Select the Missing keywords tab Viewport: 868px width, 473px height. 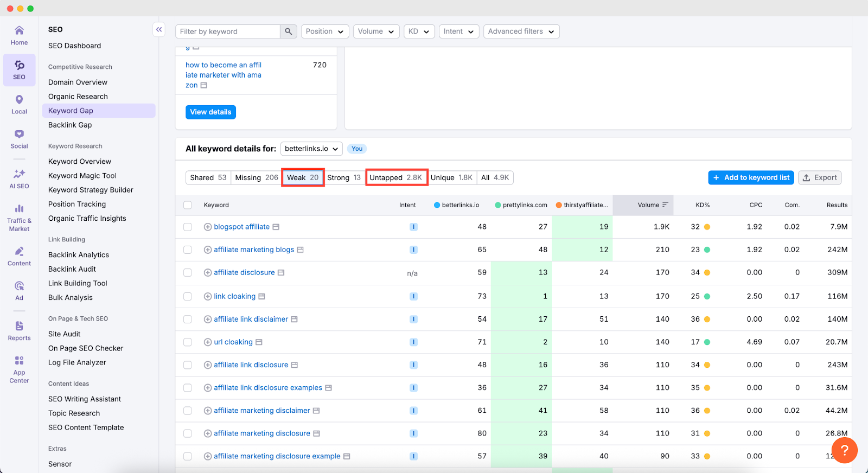tap(256, 177)
